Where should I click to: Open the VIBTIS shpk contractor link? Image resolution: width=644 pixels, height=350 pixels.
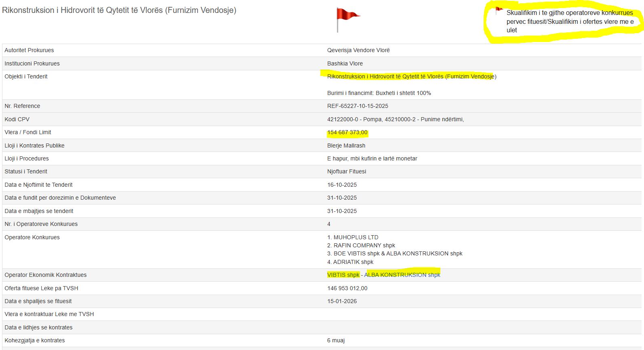[343, 275]
